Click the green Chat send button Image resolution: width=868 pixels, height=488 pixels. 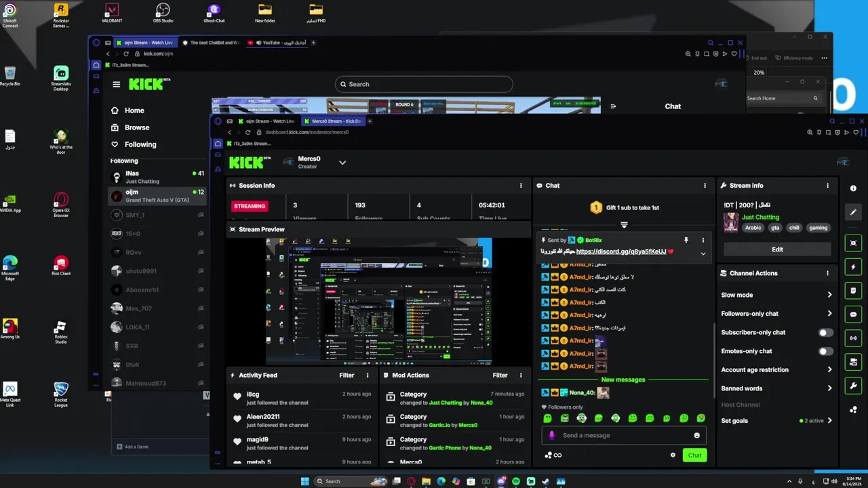[x=694, y=455]
